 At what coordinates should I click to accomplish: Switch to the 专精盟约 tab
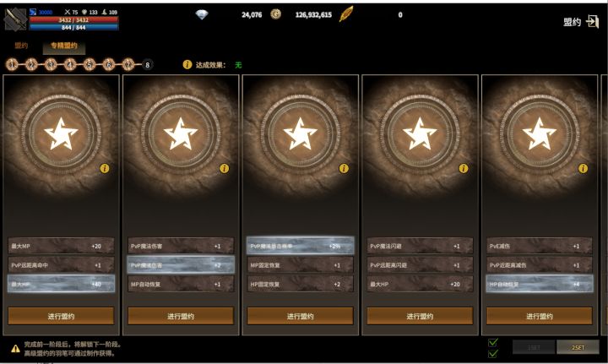(x=64, y=46)
